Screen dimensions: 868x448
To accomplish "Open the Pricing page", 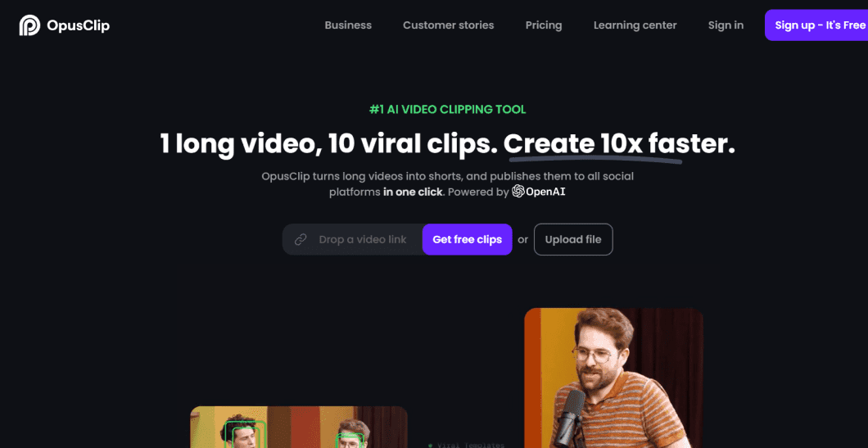I will (x=544, y=25).
